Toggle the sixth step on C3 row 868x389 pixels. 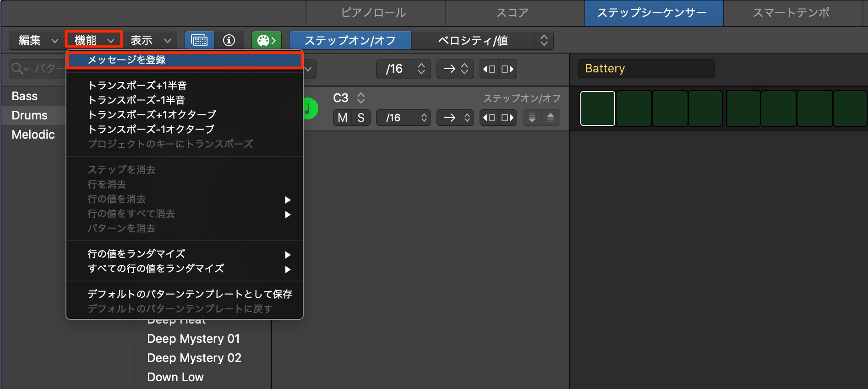(x=779, y=108)
